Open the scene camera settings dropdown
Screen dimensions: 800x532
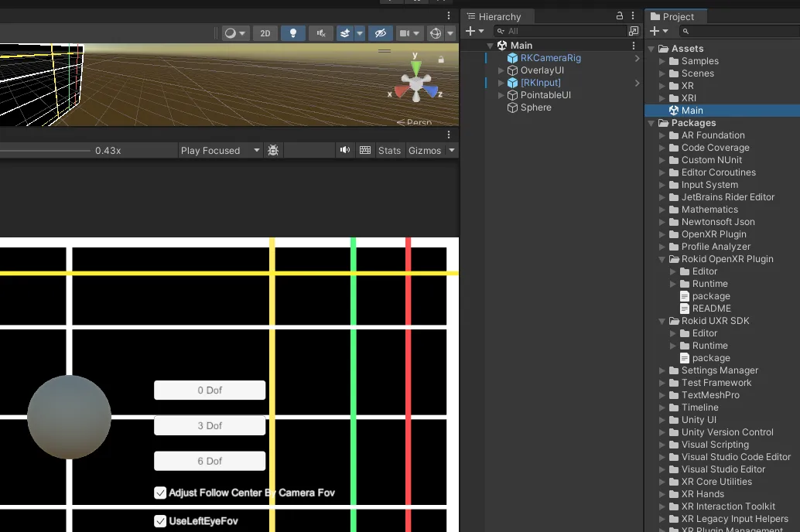(x=409, y=33)
